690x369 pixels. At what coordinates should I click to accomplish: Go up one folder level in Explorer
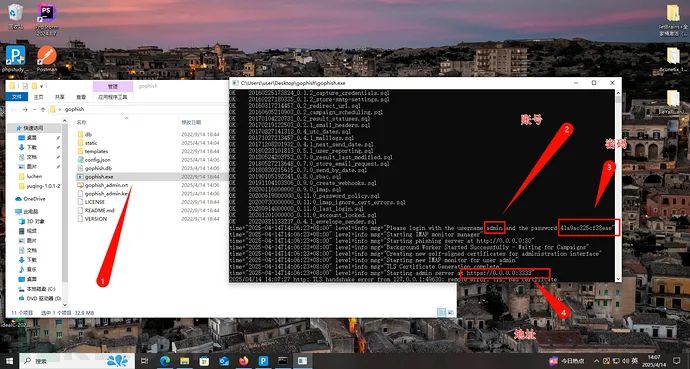pyautogui.click(x=43, y=109)
